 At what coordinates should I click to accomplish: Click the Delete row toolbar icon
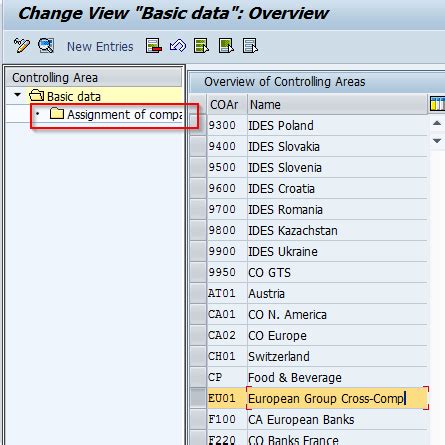(x=154, y=46)
